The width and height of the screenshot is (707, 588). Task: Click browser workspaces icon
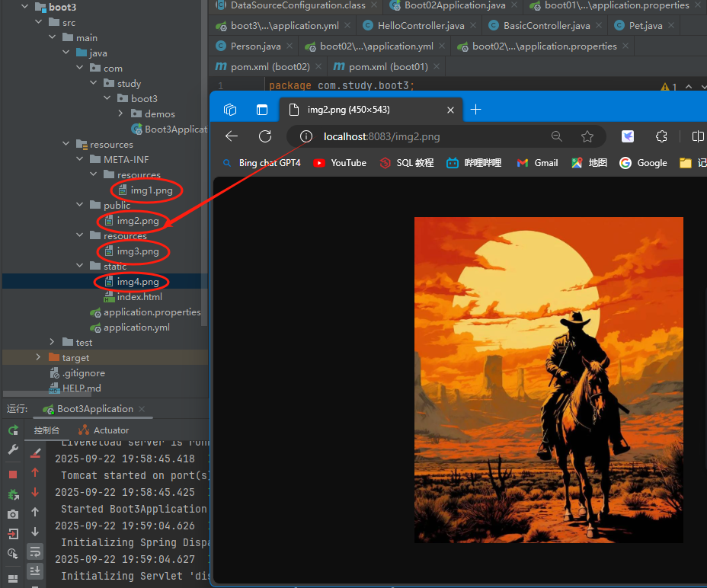pos(230,110)
